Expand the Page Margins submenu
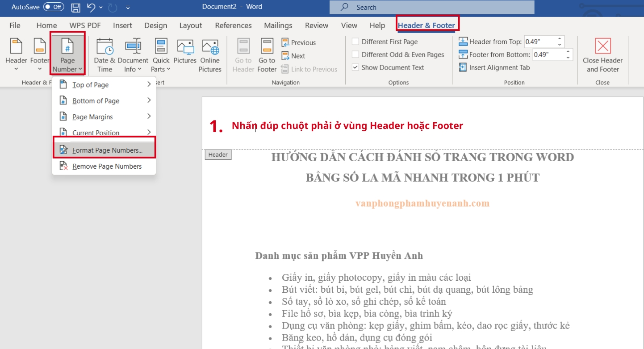 pyautogui.click(x=105, y=117)
